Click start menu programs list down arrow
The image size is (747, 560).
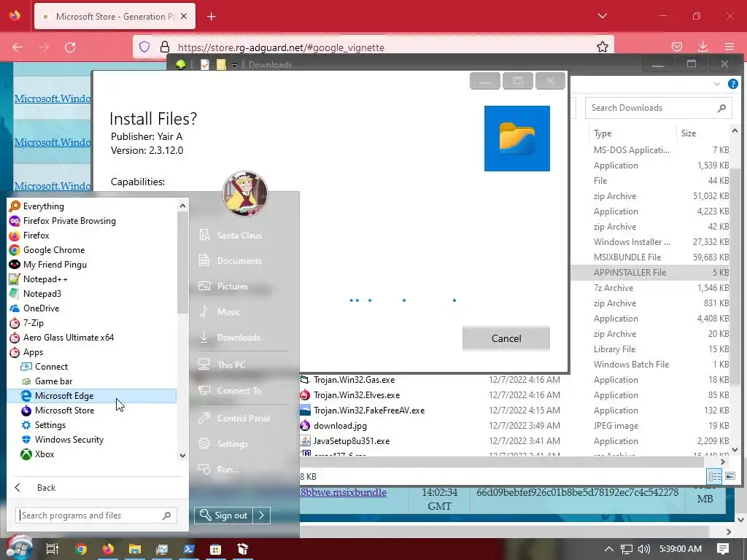(x=182, y=456)
